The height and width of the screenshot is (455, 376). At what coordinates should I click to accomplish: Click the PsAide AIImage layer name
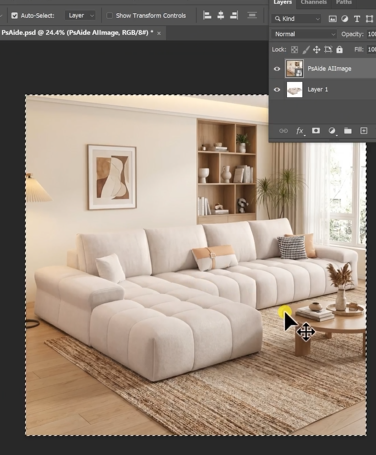(x=329, y=69)
